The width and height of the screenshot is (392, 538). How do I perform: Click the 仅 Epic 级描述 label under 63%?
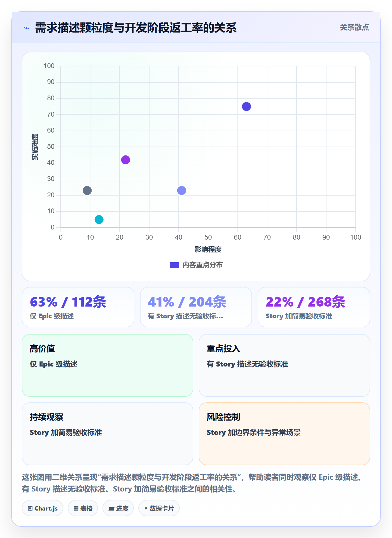(x=52, y=316)
